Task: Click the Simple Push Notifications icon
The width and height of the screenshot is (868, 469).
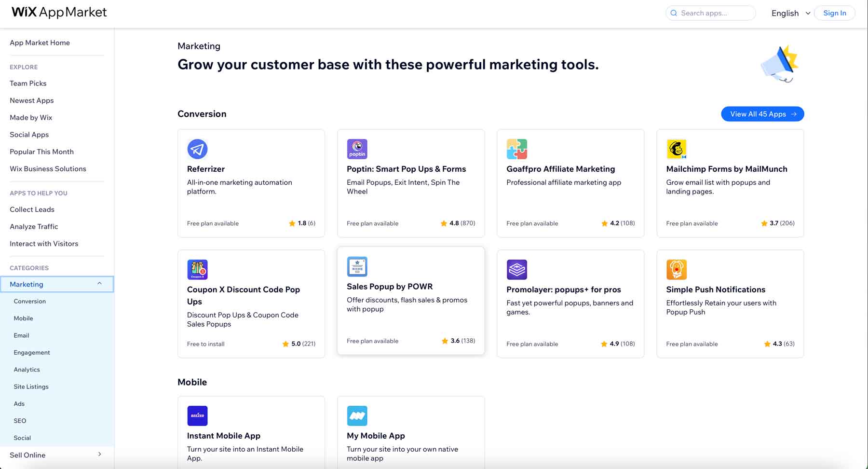Action: click(677, 269)
